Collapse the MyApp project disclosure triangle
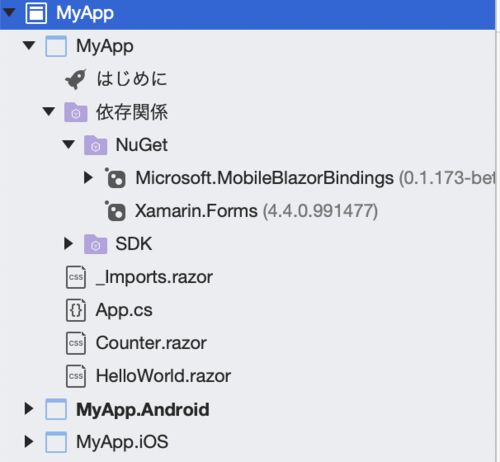 pyautogui.click(x=29, y=45)
